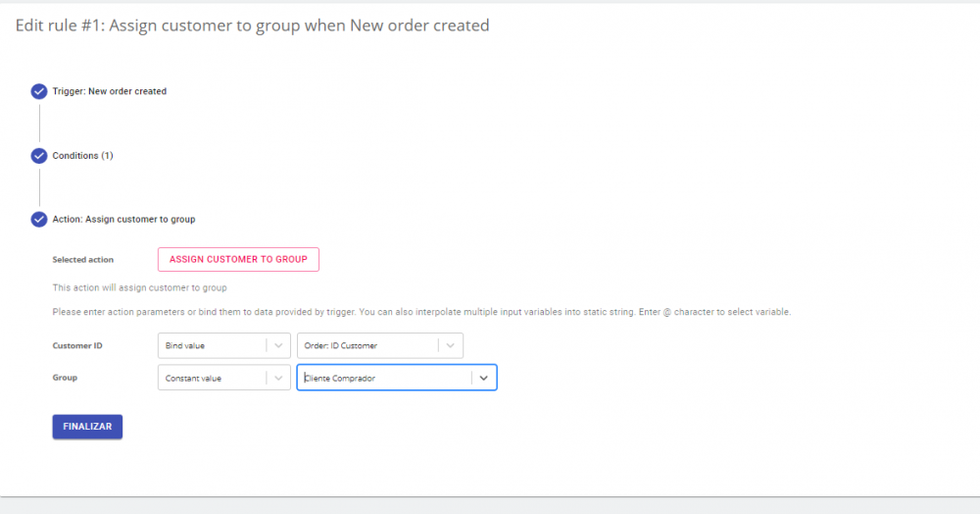
Task: Click the Trigger step checkmark icon
Action: click(x=39, y=91)
